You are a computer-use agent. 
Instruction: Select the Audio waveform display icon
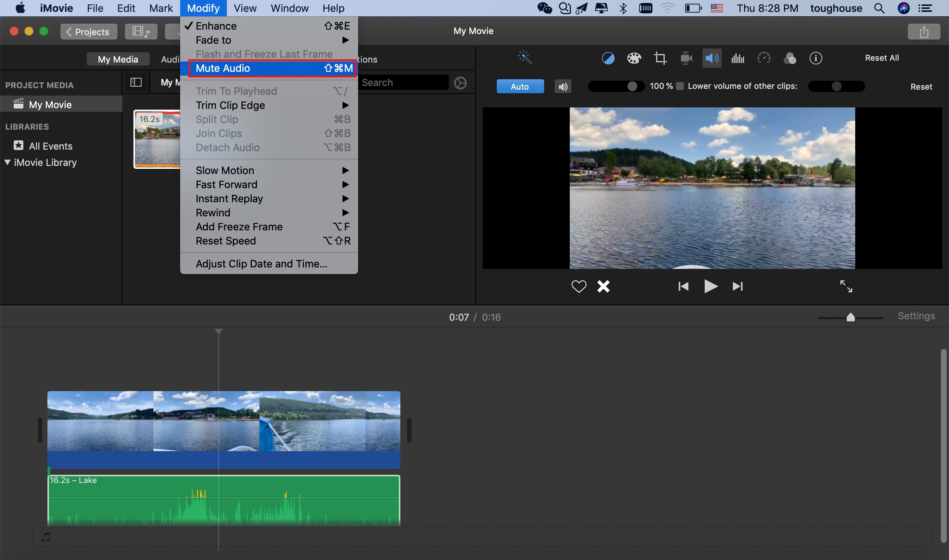pyautogui.click(x=737, y=59)
